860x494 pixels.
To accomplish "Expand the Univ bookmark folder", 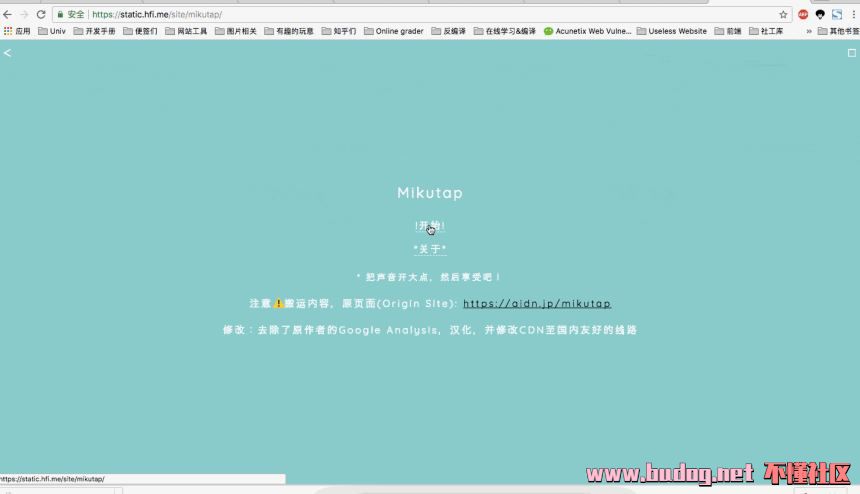I will pyautogui.click(x=52, y=31).
